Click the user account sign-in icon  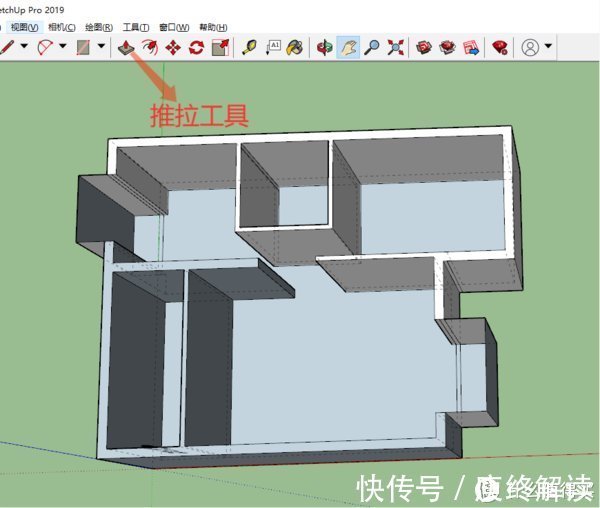[x=530, y=47]
